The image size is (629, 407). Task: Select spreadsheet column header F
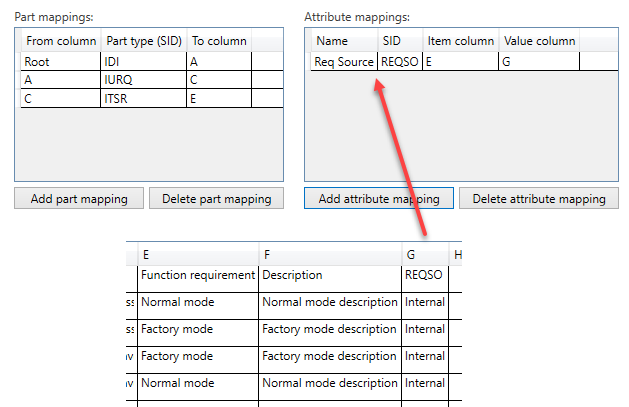(330, 255)
